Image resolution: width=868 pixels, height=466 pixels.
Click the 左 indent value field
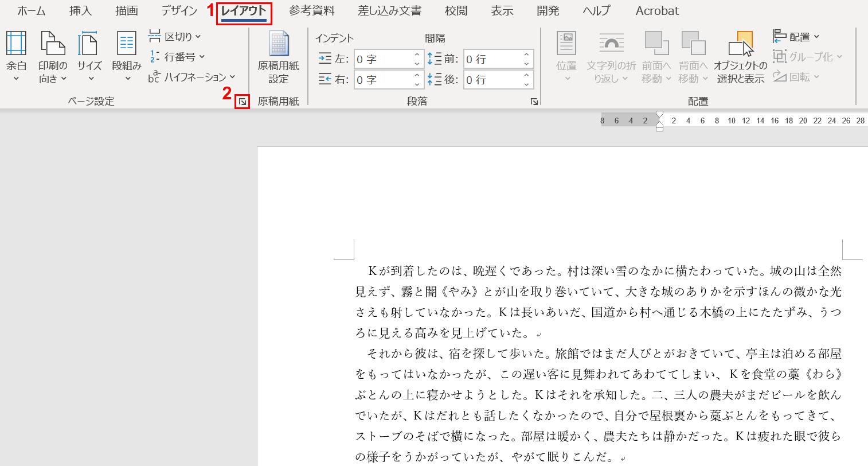[x=382, y=59]
